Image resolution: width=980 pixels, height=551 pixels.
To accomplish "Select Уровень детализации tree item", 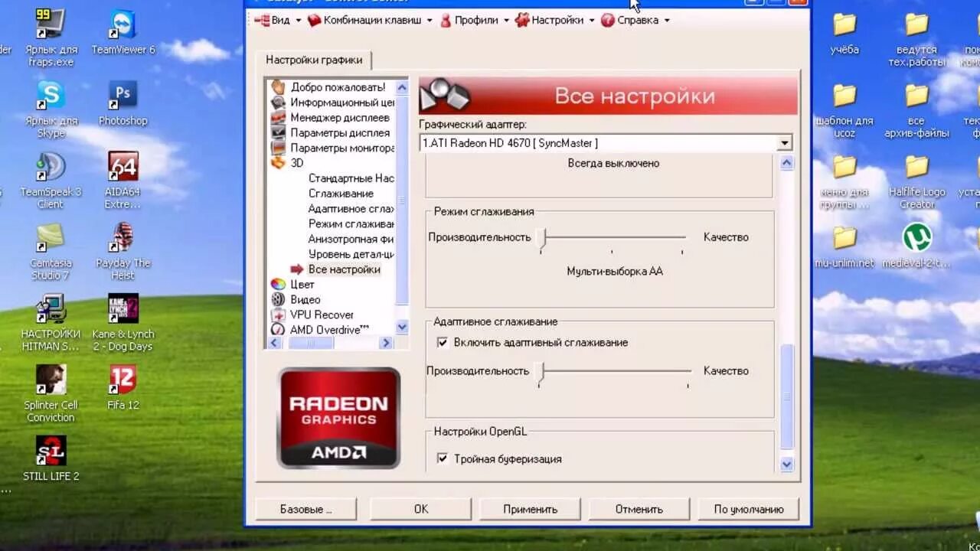I will pyautogui.click(x=351, y=254).
